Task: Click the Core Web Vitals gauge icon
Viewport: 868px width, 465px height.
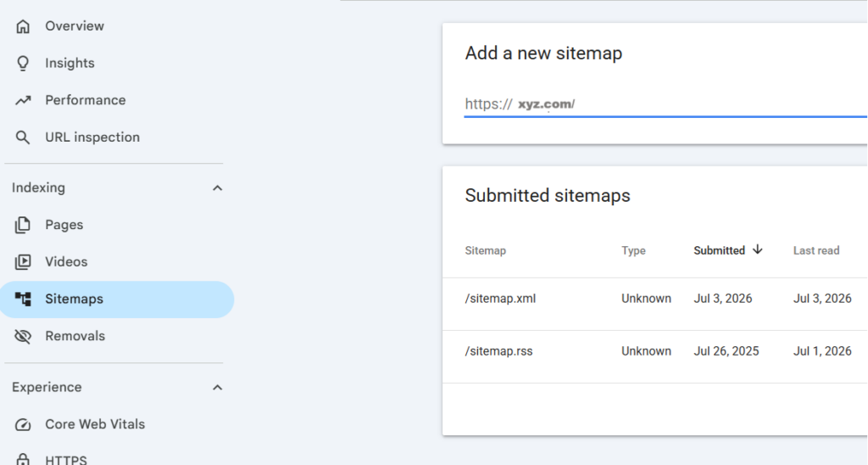Action: (23, 424)
